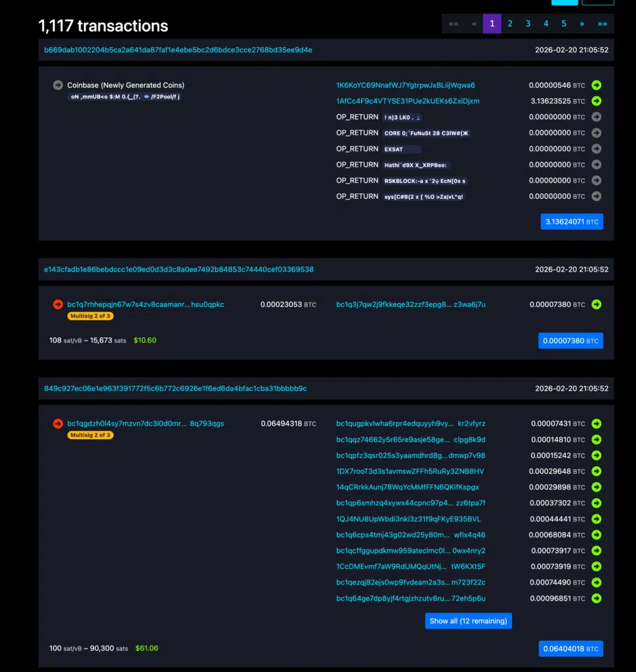This screenshot has height=672, width=636.
Task: Click total 0.06404018 BTC amount button
Action: pyautogui.click(x=570, y=649)
